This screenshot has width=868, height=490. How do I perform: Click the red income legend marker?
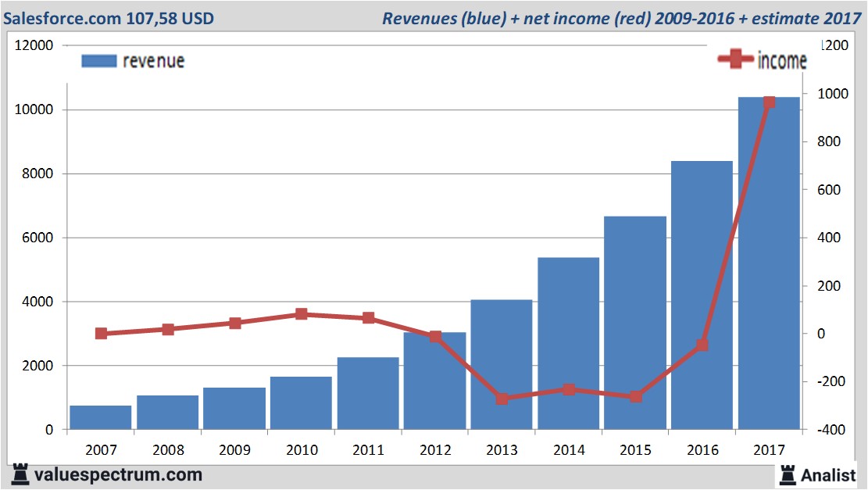[735, 59]
